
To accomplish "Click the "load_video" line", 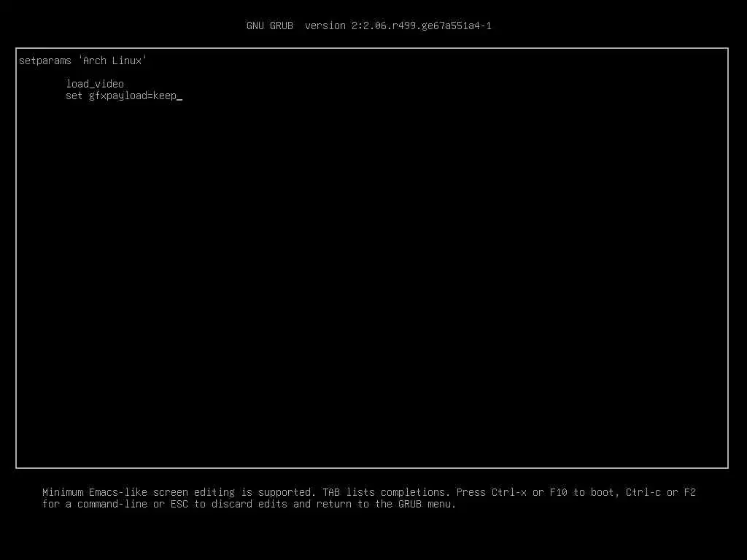I will [95, 84].
